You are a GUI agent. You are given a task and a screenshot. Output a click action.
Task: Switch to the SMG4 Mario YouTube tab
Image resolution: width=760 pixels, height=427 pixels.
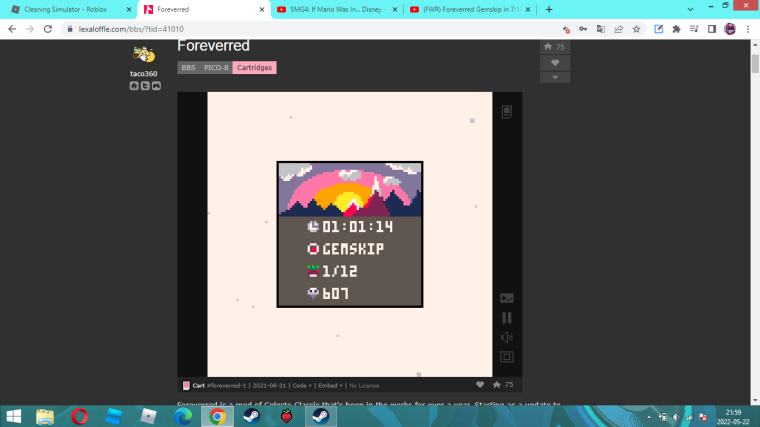[x=335, y=9]
